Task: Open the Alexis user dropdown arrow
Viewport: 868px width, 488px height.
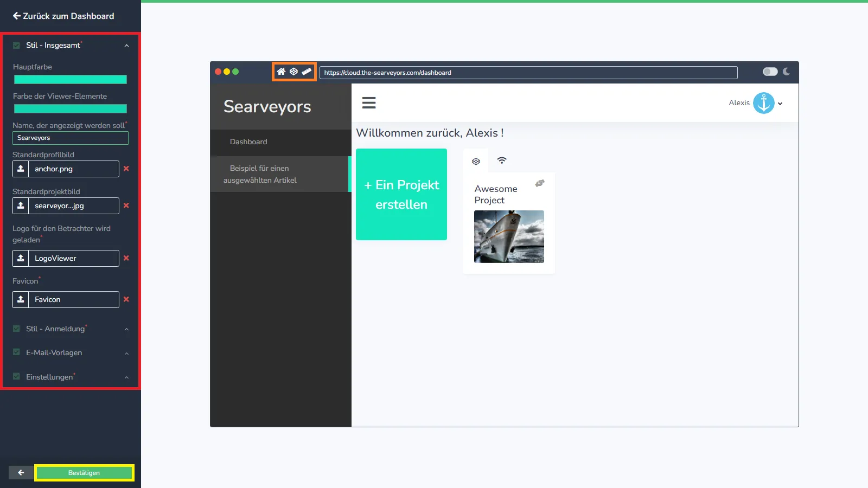Action: [x=780, y=104]
